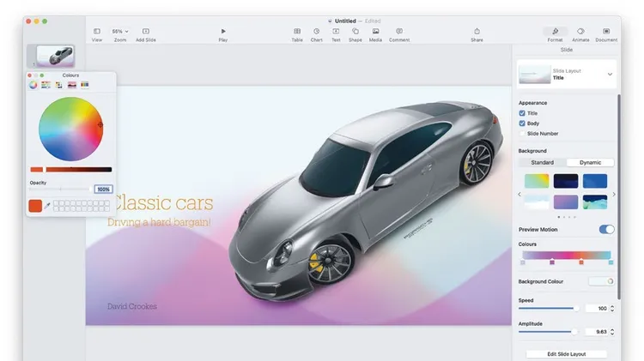
Task: Click the Edit Slide Layout button
Action: click(x=567, y=354)
